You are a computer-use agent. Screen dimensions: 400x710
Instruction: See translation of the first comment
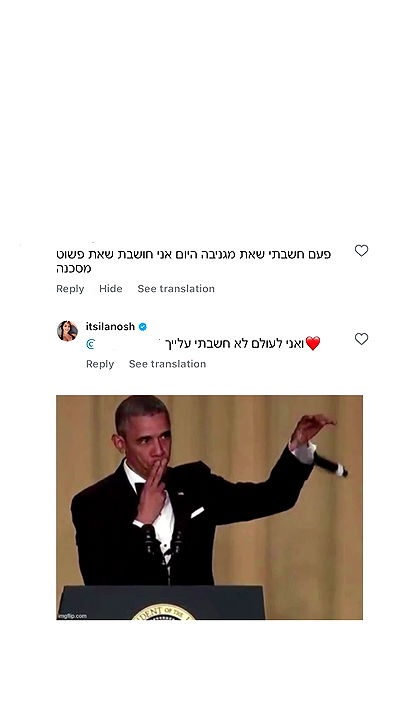tap(176, 289)
